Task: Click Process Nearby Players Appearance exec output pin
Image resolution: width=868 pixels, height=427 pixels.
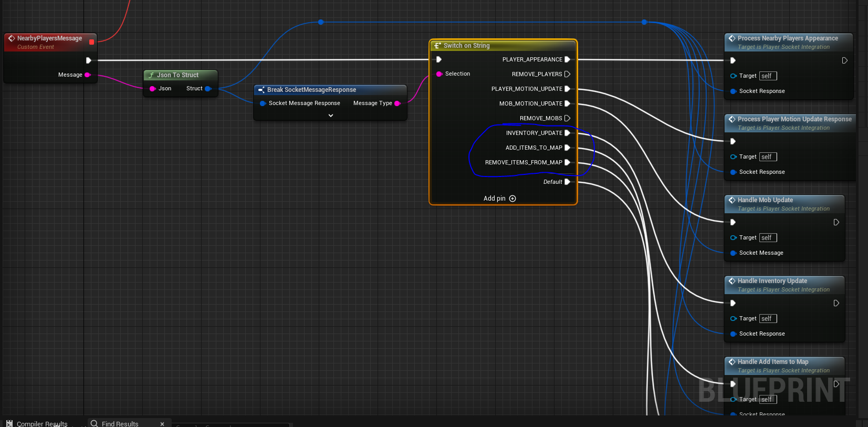Action: pos(844,60)
